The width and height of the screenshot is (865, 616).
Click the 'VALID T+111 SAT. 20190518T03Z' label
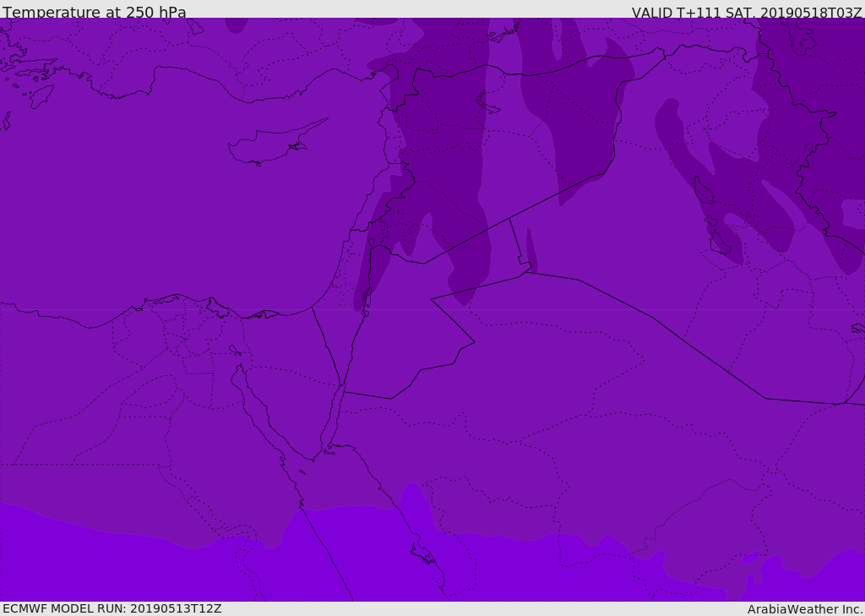[747, 12]
